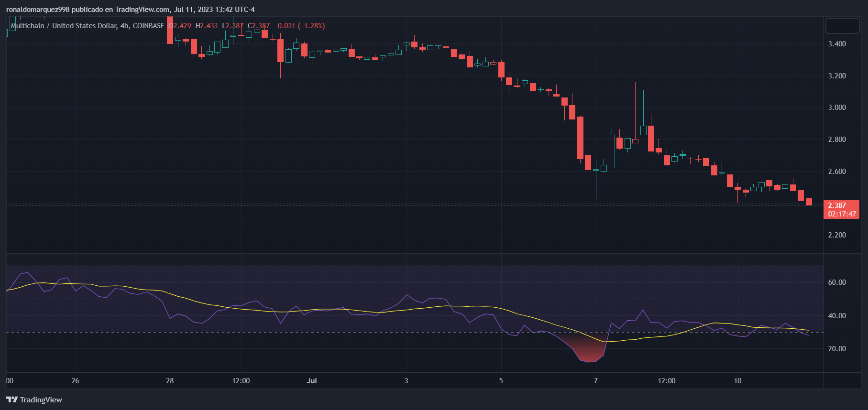Click the 12:00 label between 28 and Jul
This screenshot has width=868, height=410.
coord(241,381)
